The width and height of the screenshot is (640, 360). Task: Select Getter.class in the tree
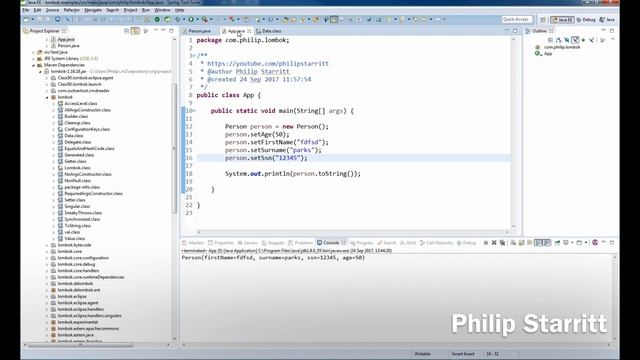click(75, 161)
